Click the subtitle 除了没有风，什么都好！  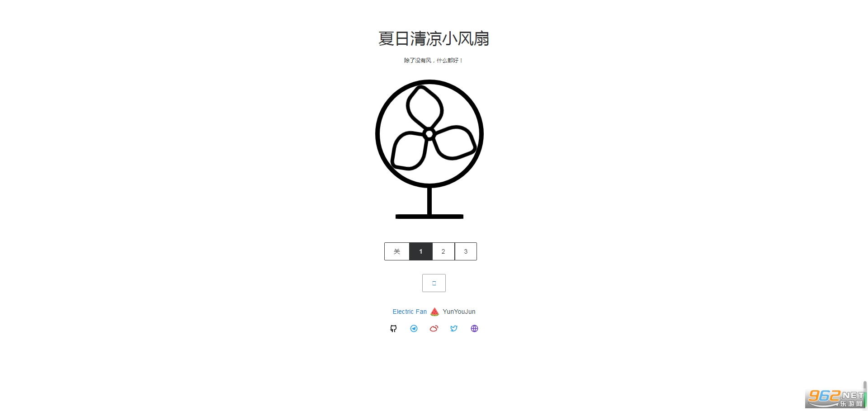pos(434,60)
